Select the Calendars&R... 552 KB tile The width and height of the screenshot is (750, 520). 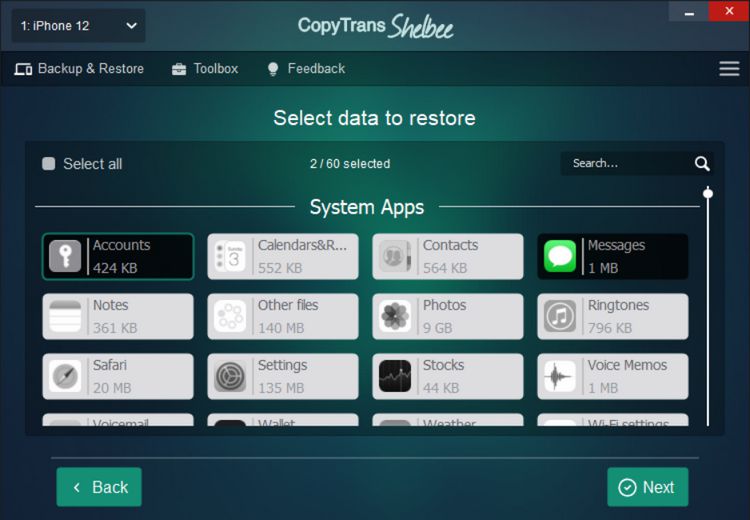[283, 256]
